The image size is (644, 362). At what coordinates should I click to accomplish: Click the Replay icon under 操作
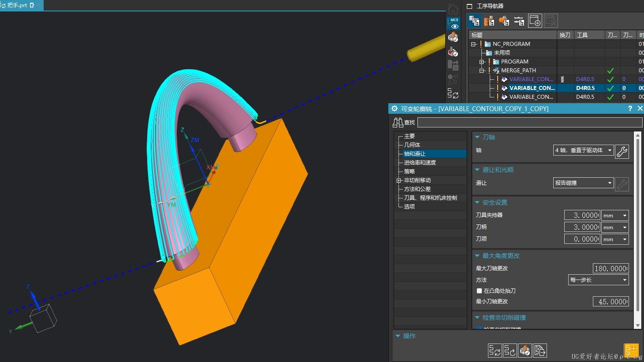click(510, 351)
